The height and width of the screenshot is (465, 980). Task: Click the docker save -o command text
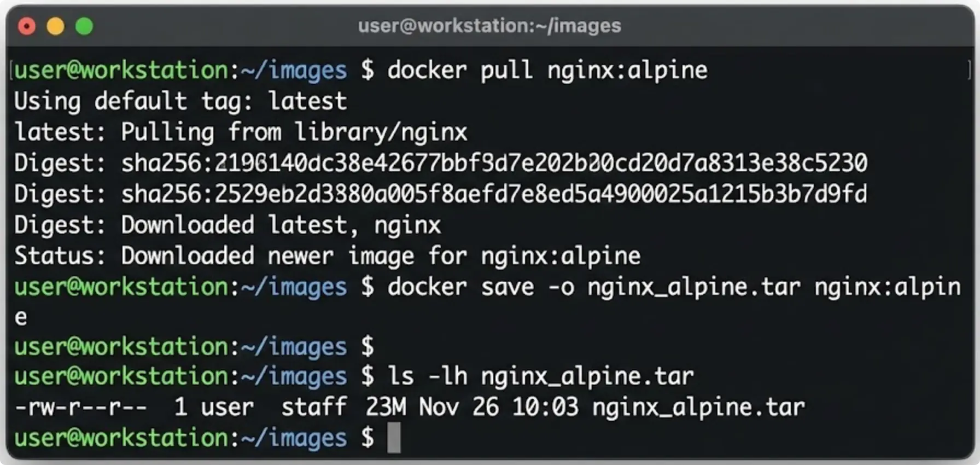pyautogui.click(x=673, y=287)
